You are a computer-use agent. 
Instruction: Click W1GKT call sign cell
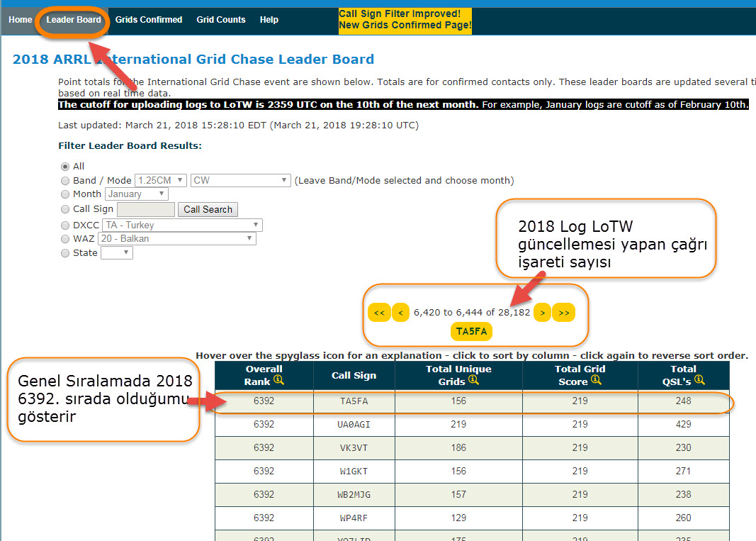354,472
